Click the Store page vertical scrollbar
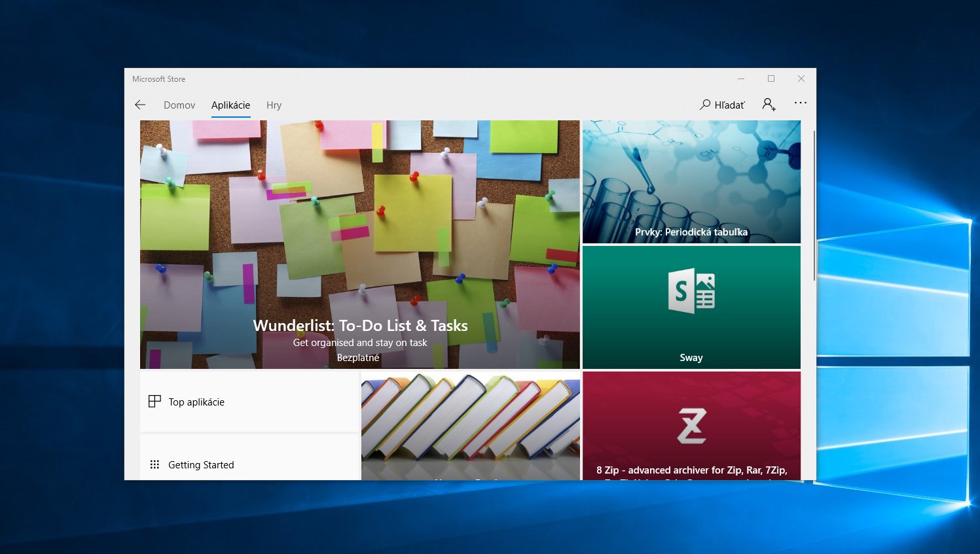Viewport: 980px width, 554px height. click(x=814, y=206)
